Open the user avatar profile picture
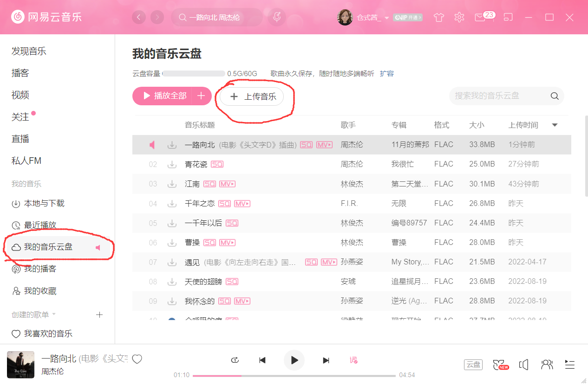 coord(345,17)
